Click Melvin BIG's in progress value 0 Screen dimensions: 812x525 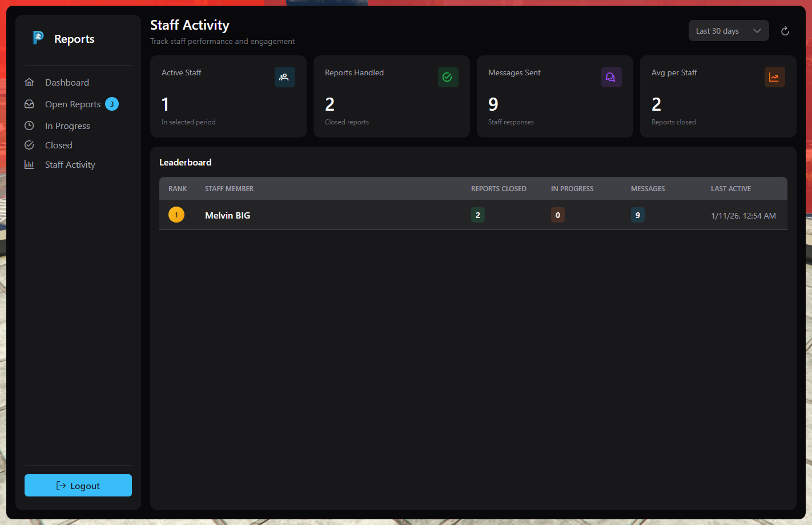click(x=558, y=215)
